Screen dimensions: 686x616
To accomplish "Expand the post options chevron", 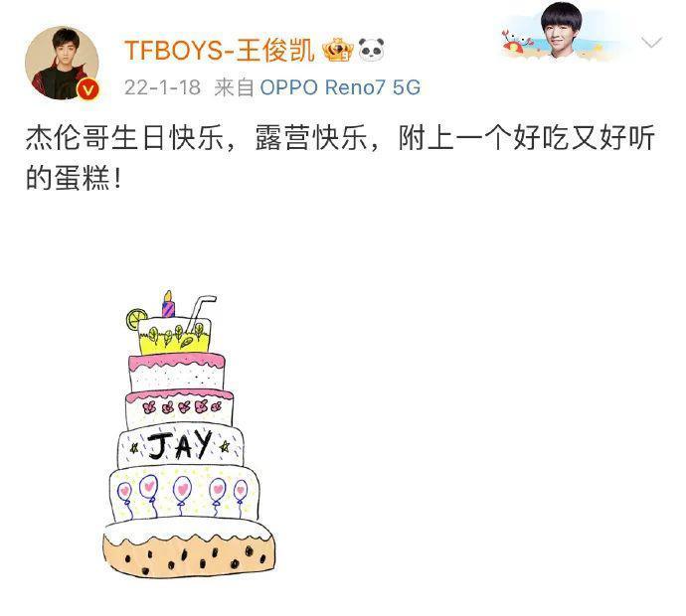I will [x=651, y=43].
